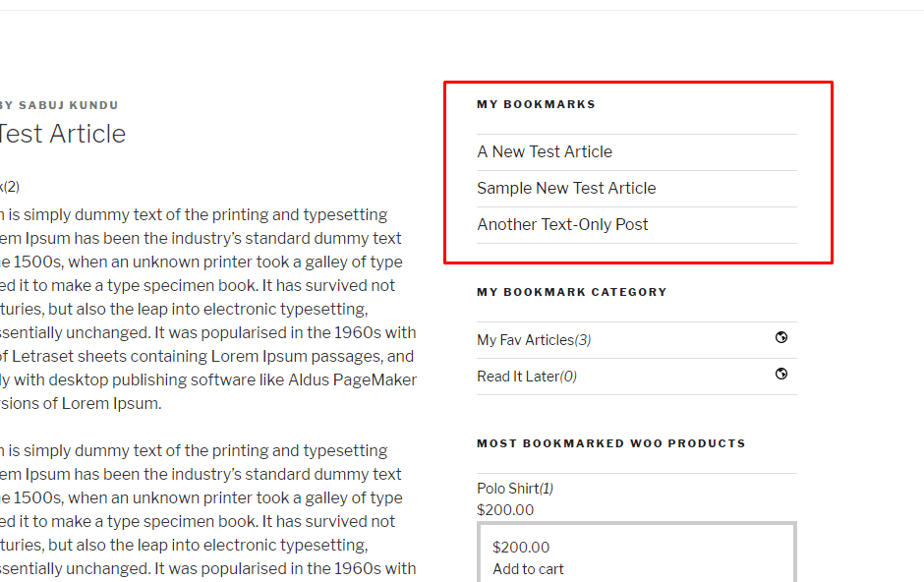The width and height of the screenshot is (924, 582).
Task: Click the Test Article post title
Action: [63, 134]
